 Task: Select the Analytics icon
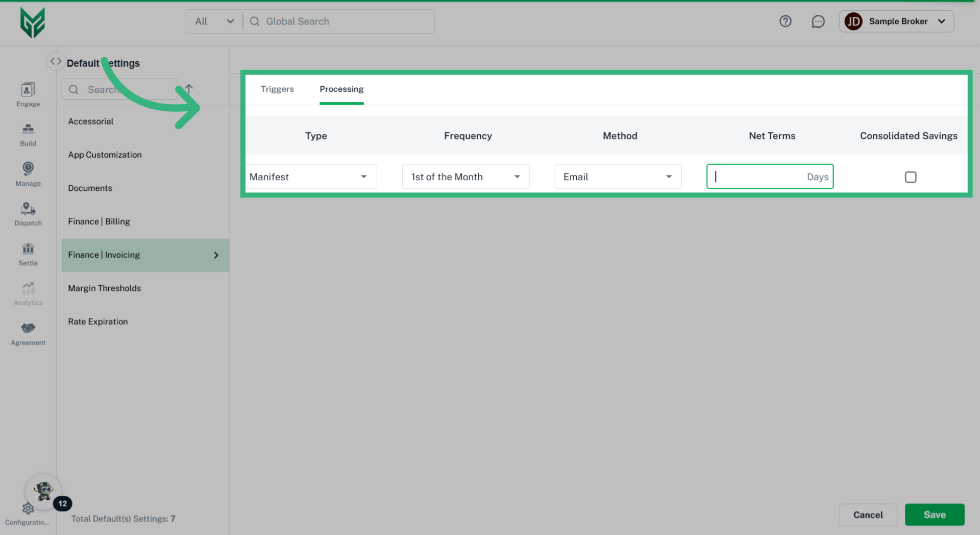pos(28,293)
